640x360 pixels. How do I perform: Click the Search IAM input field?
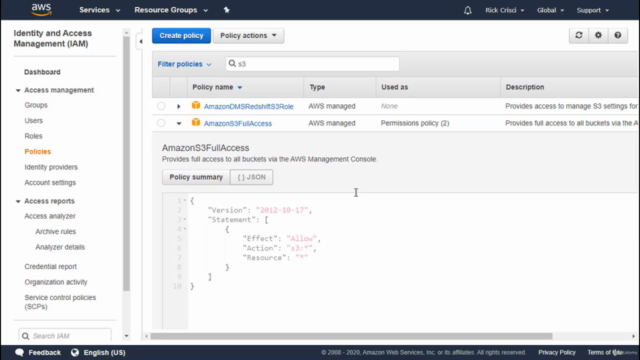[65, 336]
